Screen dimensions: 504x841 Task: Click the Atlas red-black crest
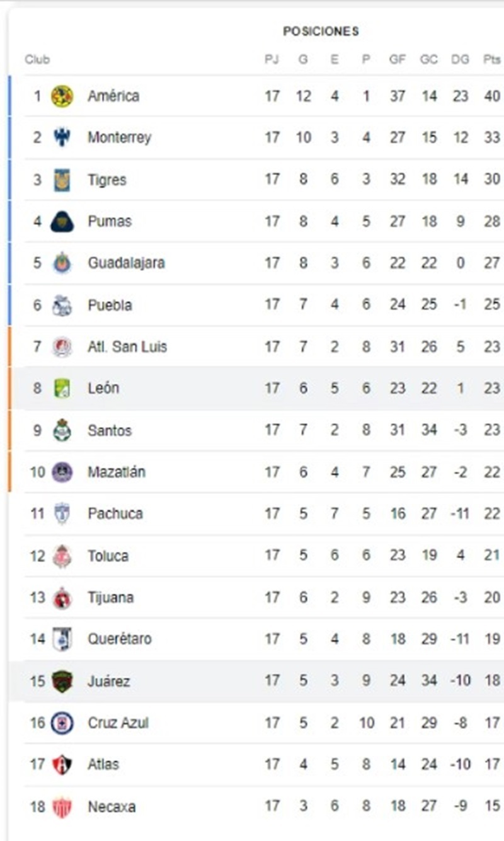(62, 764)
